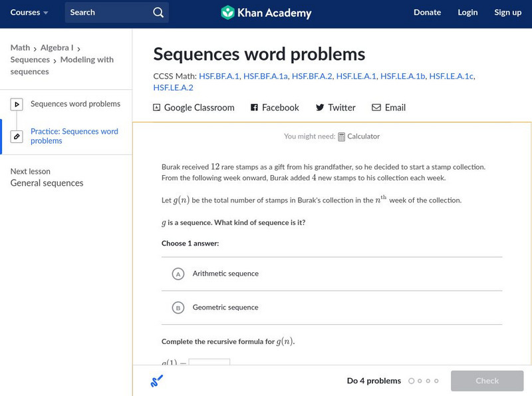This screenshot has height=396, width=532.
Task: Share on Twitter bird icon
Action: [x=320, y=108]
